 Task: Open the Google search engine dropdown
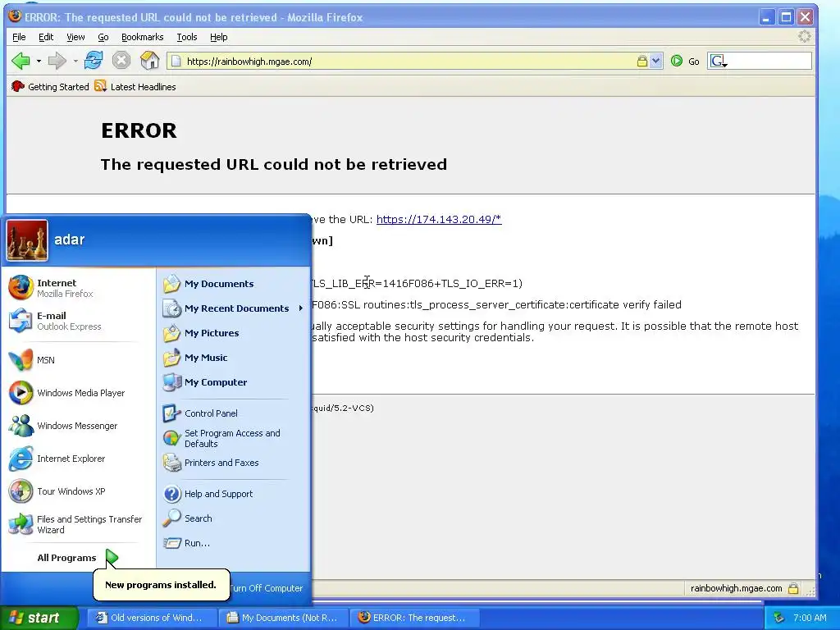coord(719,61)
